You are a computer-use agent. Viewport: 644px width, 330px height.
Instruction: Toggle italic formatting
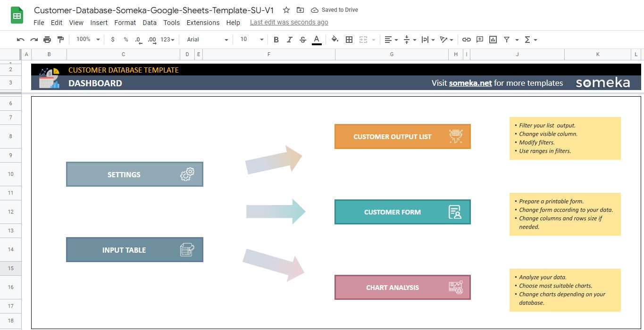pyautogui.click(x=290, y=40)
